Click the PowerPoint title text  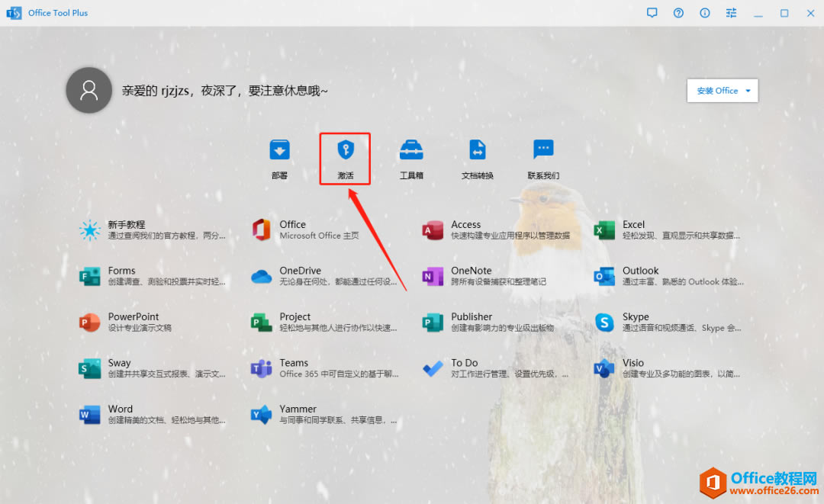[133, 316]
